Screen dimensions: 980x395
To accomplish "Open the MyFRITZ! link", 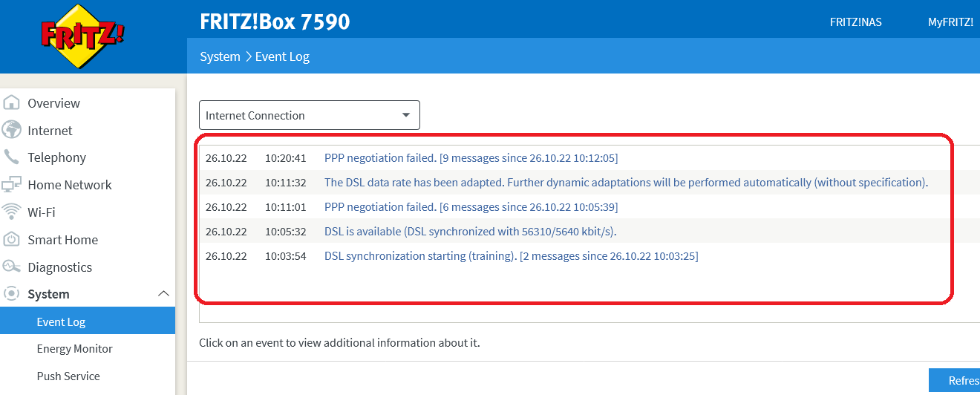I will tap(950, 22).
